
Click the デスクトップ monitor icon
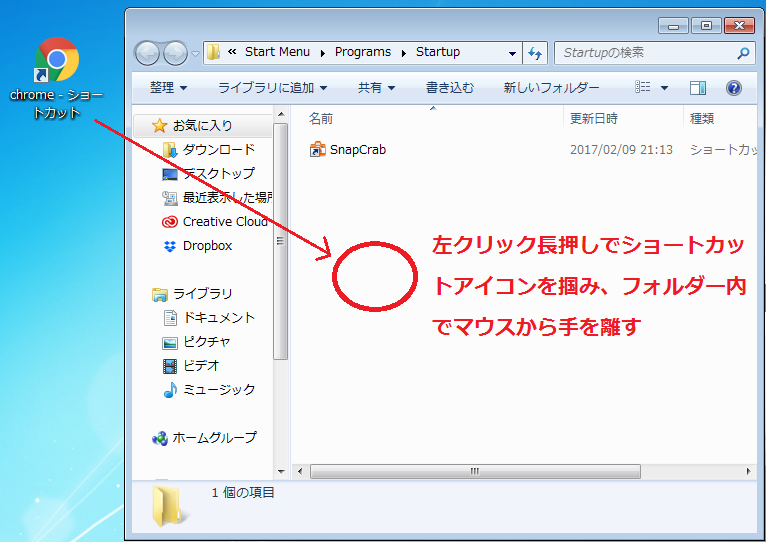coord(170,174)
